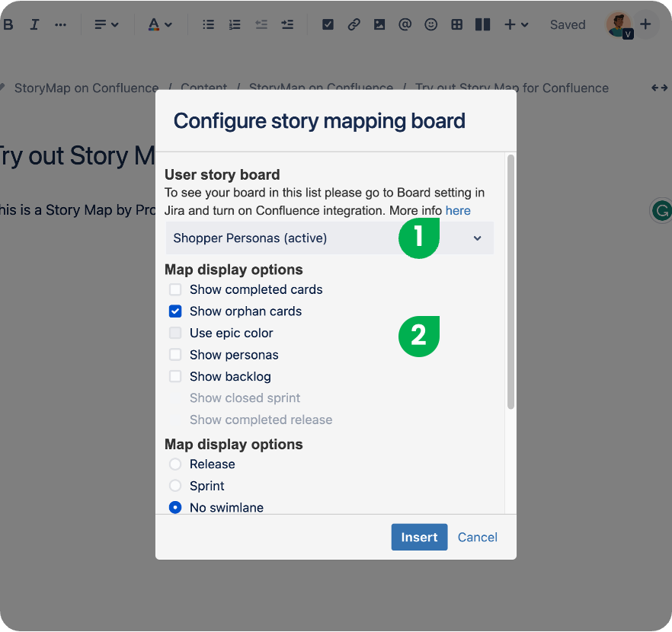This screenshot has width=672, height=632.
Task: Add an action item checkbox icon
Action: coord(328,24)
